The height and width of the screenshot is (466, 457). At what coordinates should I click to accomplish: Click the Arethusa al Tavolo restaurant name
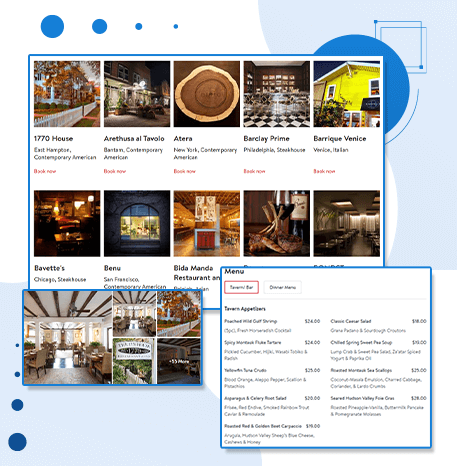(x=134, y=138)
